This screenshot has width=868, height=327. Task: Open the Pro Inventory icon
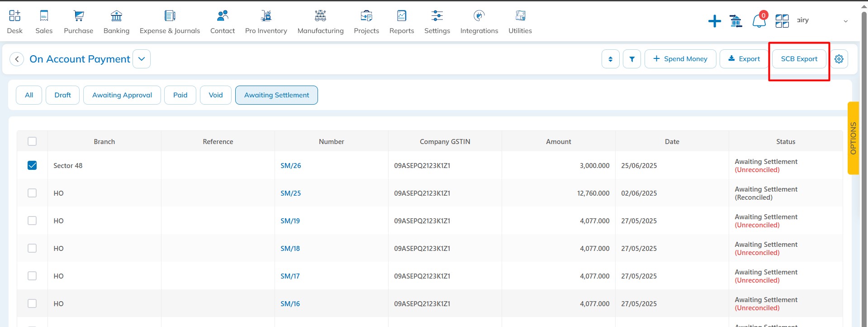(x=266, y=16)
